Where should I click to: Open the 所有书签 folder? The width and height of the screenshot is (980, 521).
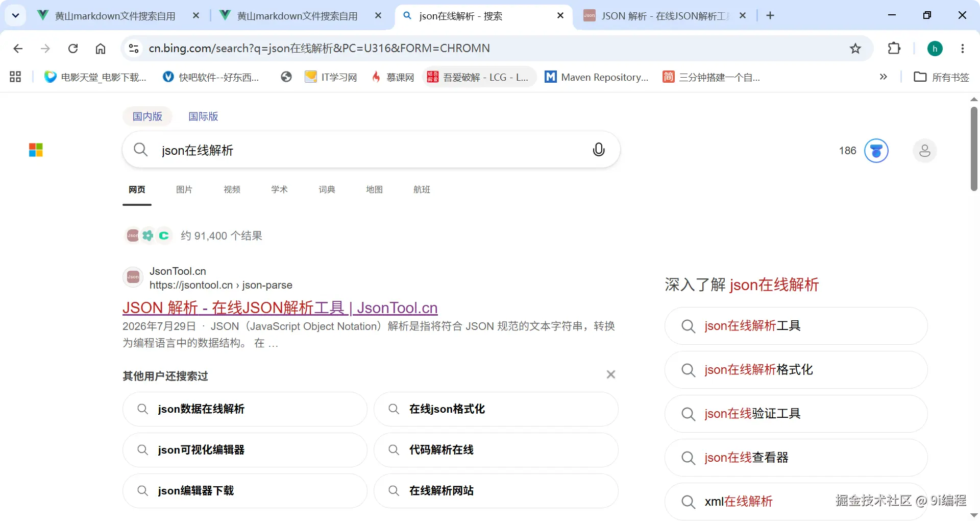(942, 77)
